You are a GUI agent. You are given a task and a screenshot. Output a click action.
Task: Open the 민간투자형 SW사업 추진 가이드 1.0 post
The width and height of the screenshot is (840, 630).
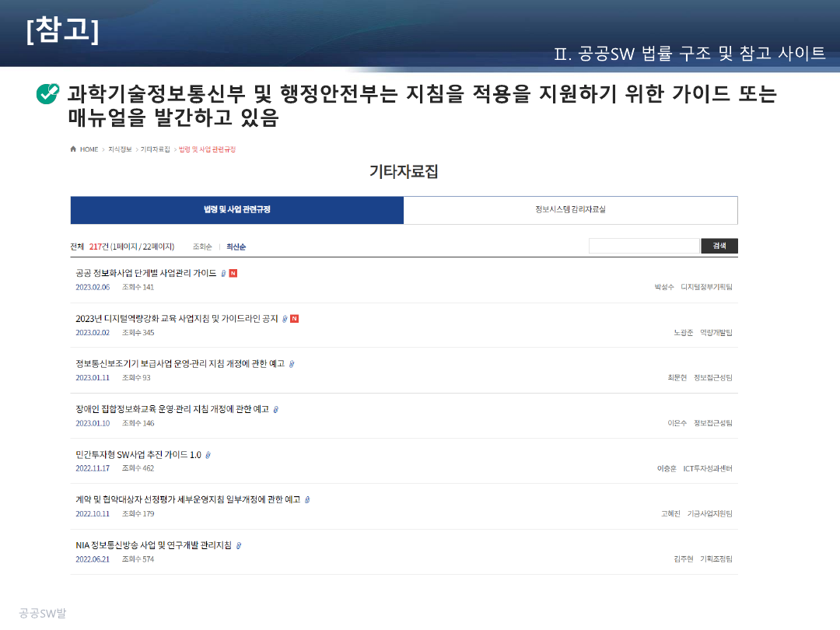[138, 455]
